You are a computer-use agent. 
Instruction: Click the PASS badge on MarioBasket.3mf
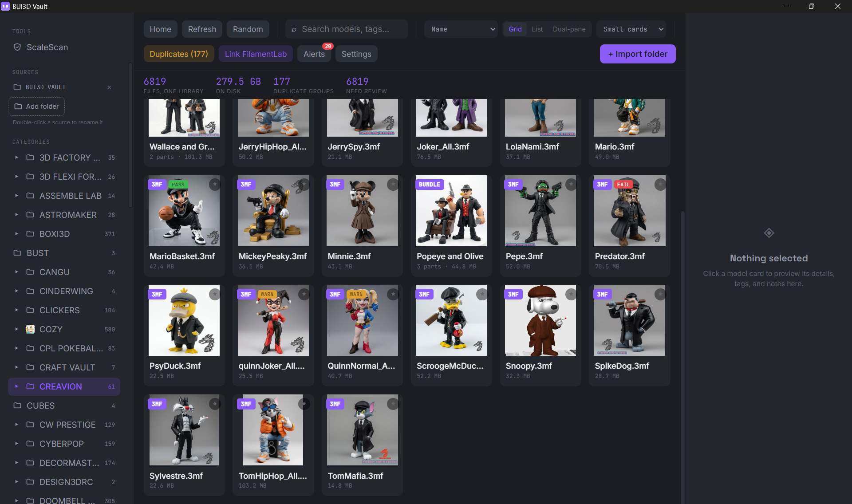(x=178, y=185)
